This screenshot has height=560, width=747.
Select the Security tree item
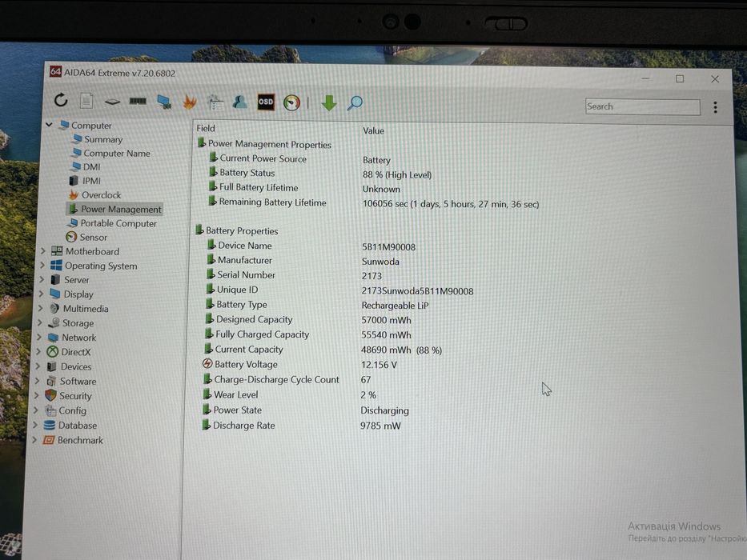68,396
